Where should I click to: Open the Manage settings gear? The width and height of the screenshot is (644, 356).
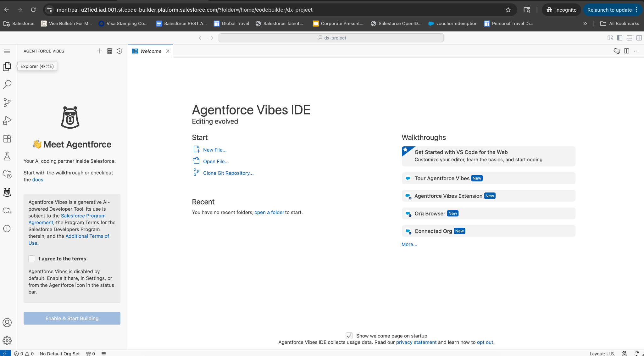point(7,340)
